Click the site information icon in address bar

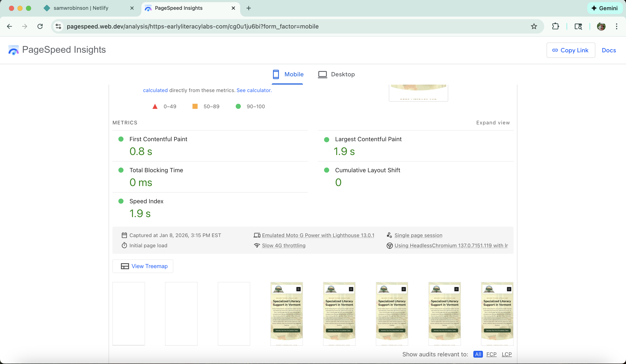58,26
